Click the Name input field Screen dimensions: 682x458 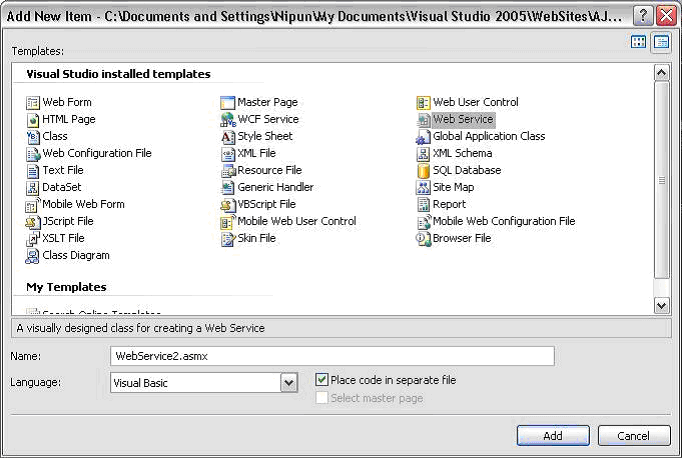[332, 356]
